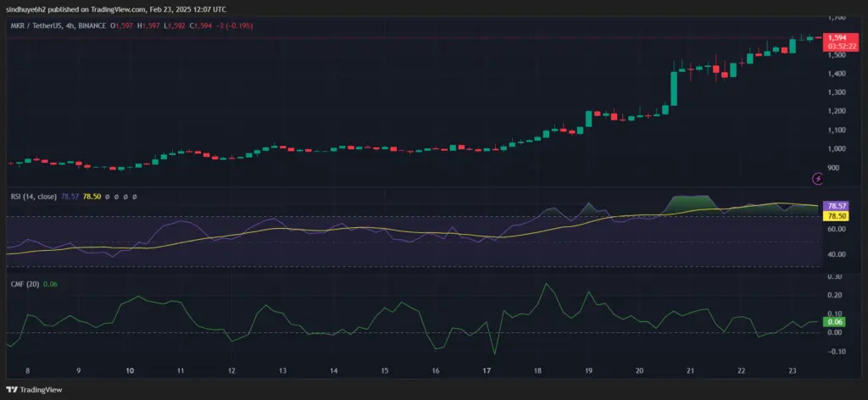The width and height of the screenshot is (868, 400).
Task: Click the 40.00 RSI axis label
Action: coord(836,254)
